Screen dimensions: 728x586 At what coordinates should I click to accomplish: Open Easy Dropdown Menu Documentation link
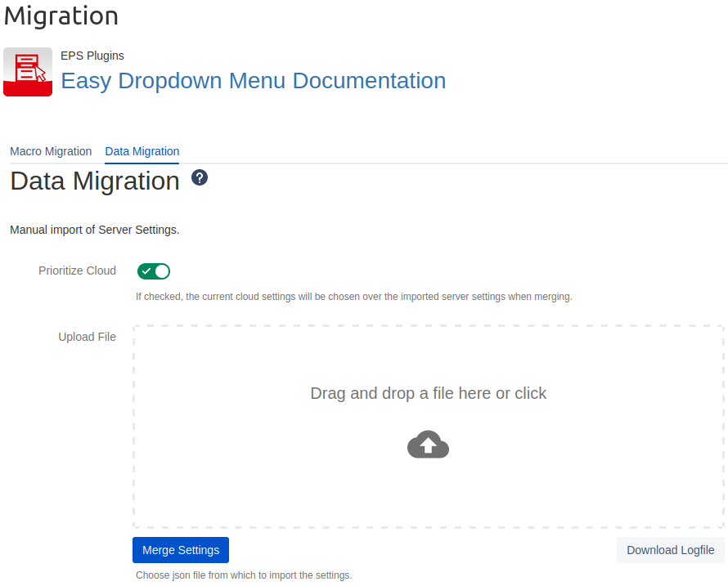tap(254, 81)
